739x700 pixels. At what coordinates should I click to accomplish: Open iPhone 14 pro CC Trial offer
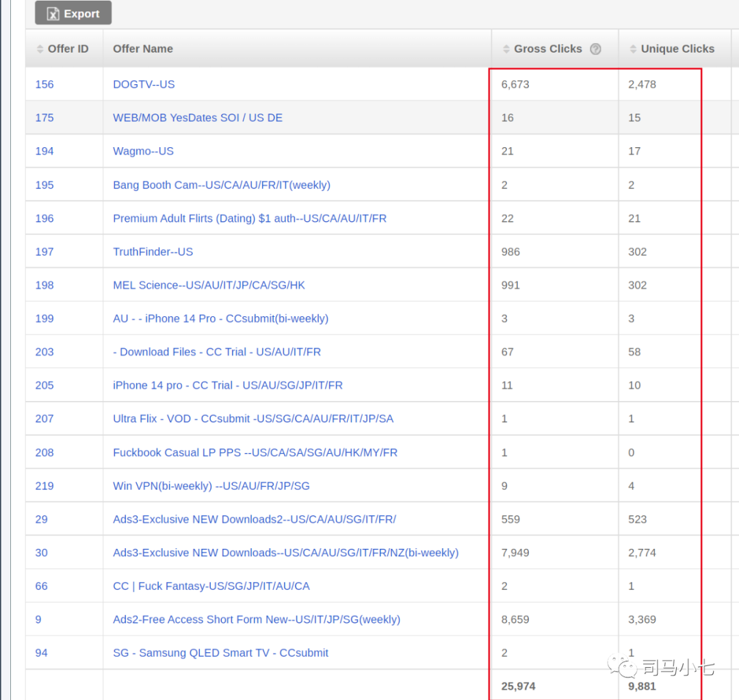(228, 385)
